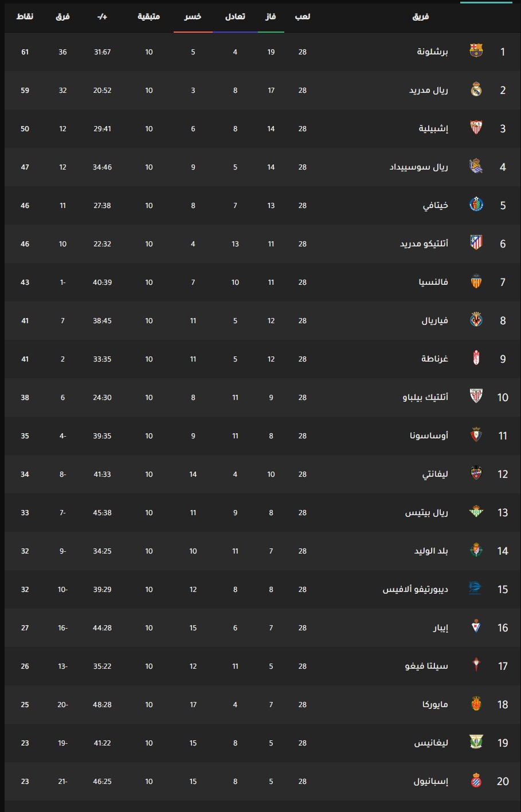Click the Real Madrid crest icon
The width and height of the screenshot is (521, 812).
(x=476, y=89)
